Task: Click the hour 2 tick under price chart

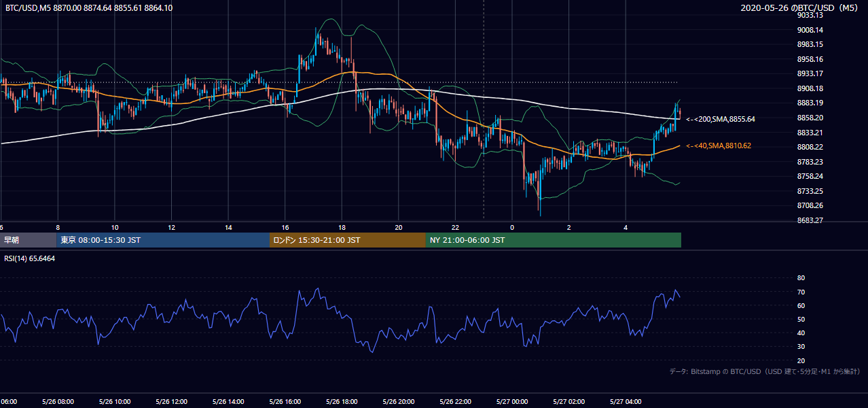Action: 569,227
